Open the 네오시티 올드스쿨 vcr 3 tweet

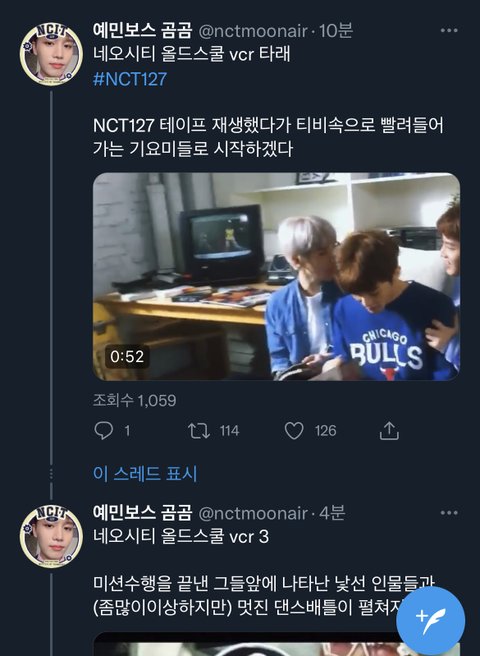click(181, 536)
